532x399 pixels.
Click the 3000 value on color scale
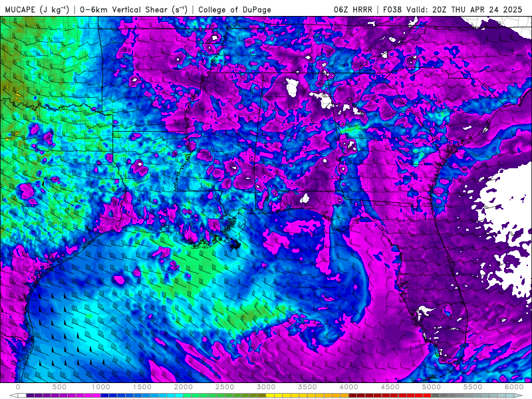[x=266, y=387]
